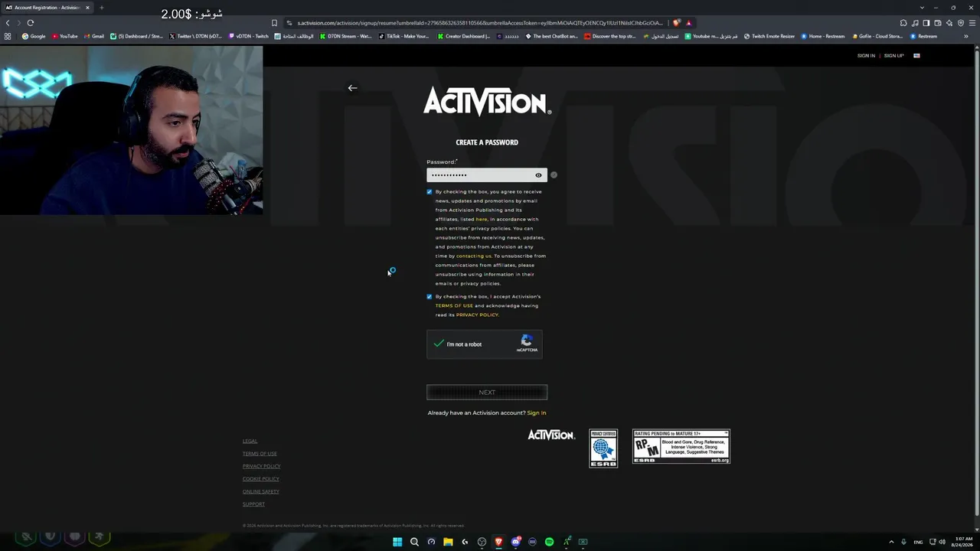Click the Activision footer logo
980x551 pixels.
pyautogui.click(x=551, y=435)
